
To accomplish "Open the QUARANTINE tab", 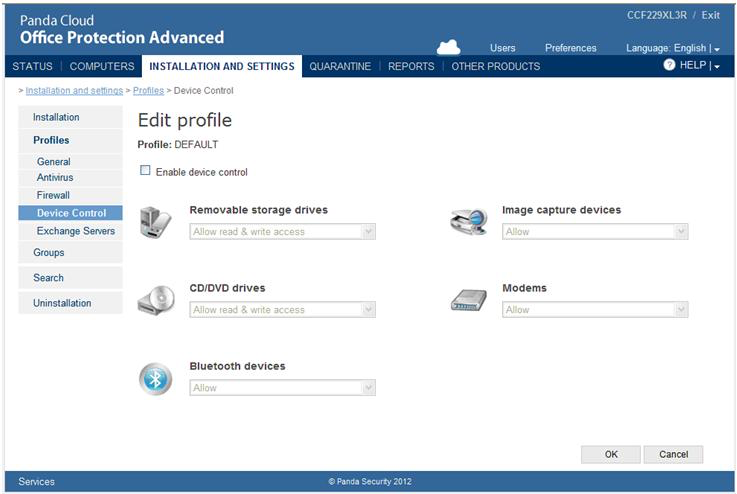I will [x=340, y=66].
